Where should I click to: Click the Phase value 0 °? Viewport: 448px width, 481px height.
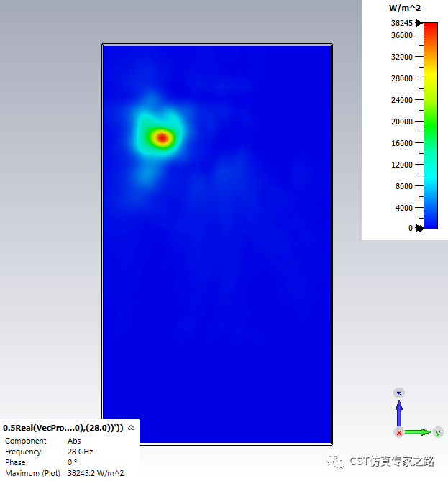pyautogui.click(x=72, y=462)
